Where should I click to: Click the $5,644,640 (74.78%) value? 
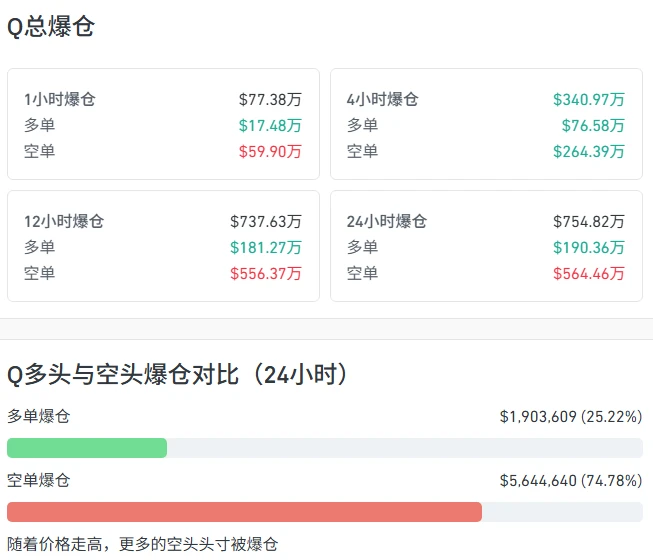pyautogui.click(x=571, y=480)
